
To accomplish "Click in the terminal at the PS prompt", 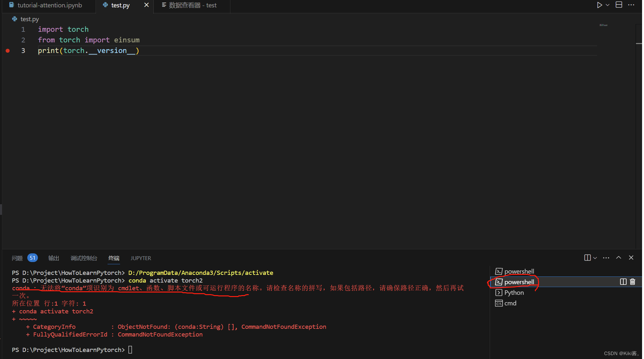I will (x=130, y=350).
